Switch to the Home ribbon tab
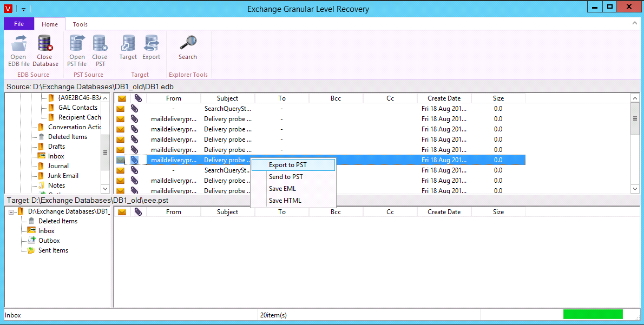The width and height of the screenshot is (644, 325). tap(50, 24)
